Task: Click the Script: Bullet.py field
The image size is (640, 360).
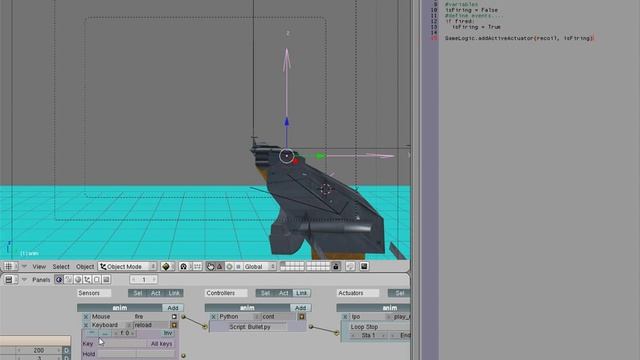Action: 258,327
